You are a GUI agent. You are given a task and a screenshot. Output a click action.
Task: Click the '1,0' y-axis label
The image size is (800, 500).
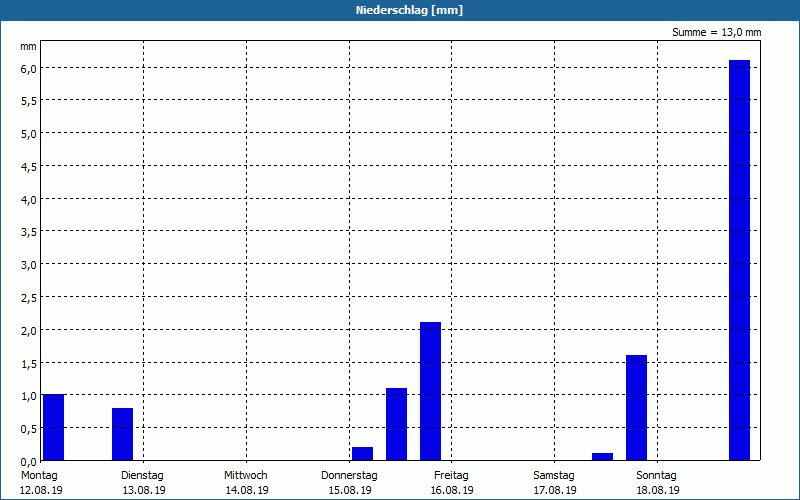(x=29, y=396)
